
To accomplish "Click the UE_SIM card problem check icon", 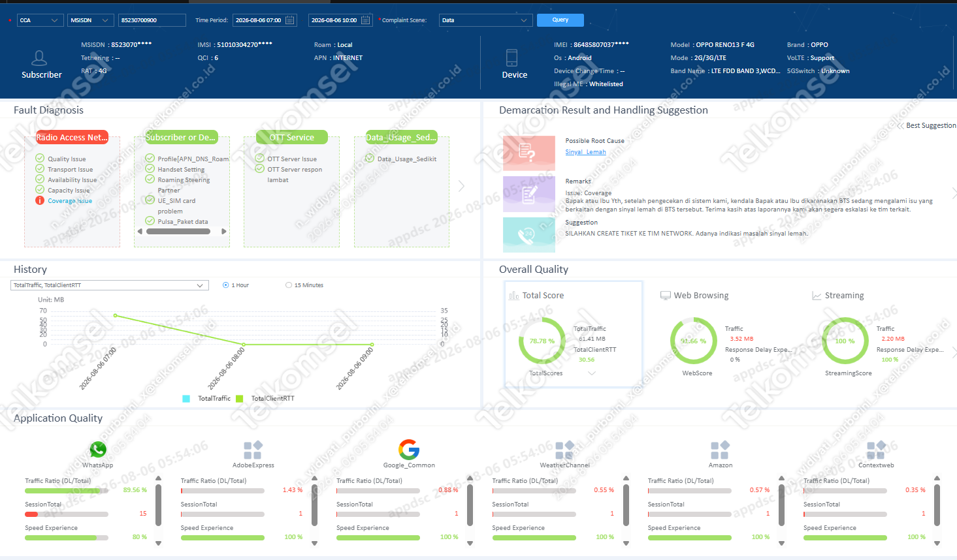I will [x=150, y=200].
